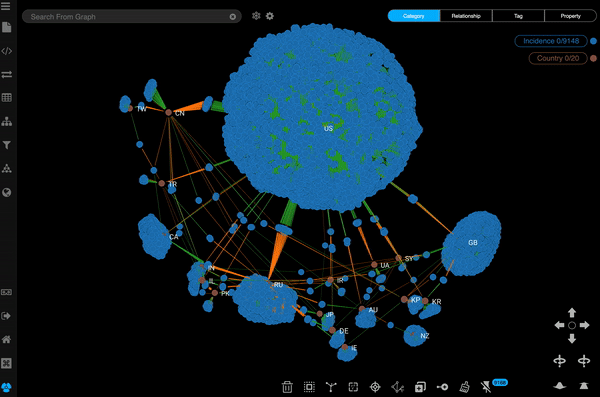Select the KR country node label
Image resolution: width=600 pixels, height=397 pixels.
436,302
